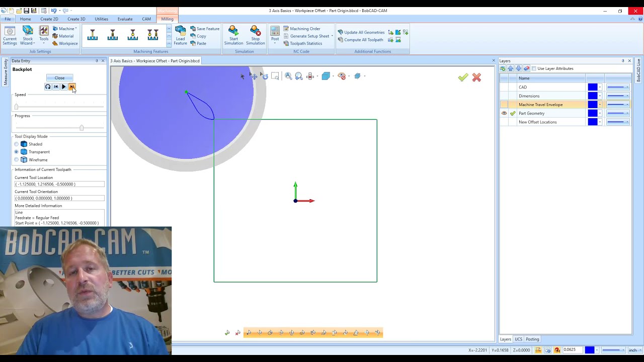Image resolution: width=644 pixels, height=362 pixels.
Task: Switch to the Utilities ribbon tab
Action: [101, 19]
